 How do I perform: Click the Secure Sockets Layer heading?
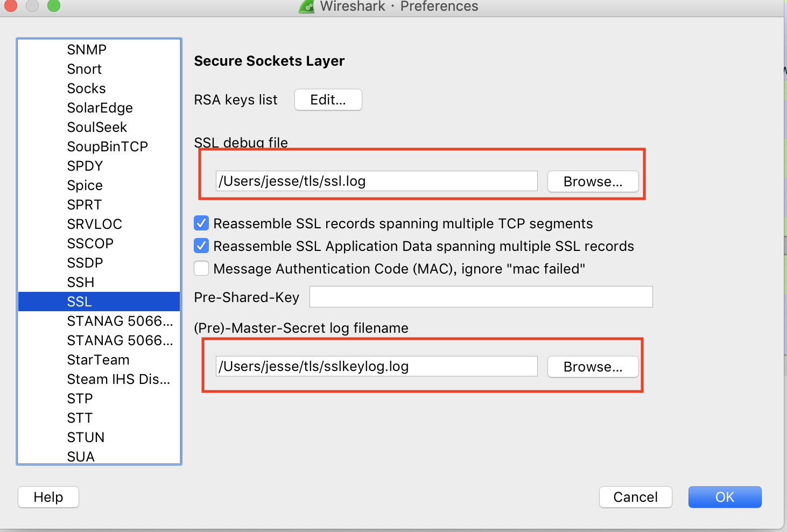269,61
